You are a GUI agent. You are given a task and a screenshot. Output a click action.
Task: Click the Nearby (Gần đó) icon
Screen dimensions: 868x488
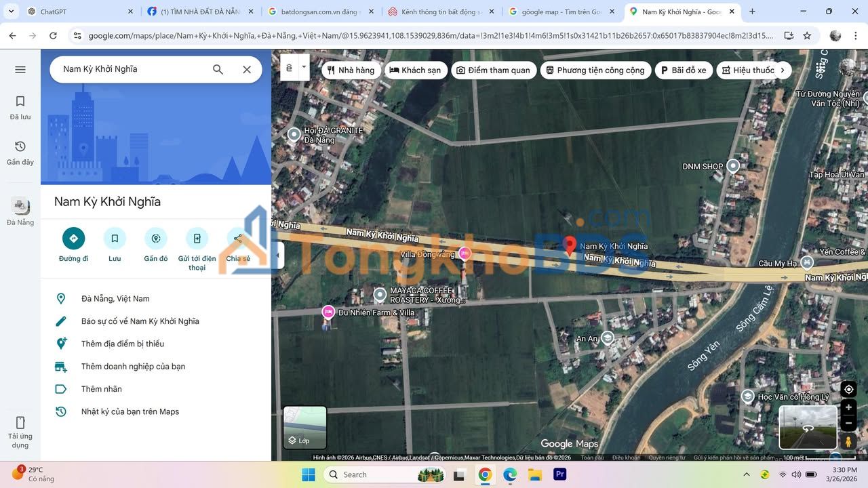coord(155,238)
